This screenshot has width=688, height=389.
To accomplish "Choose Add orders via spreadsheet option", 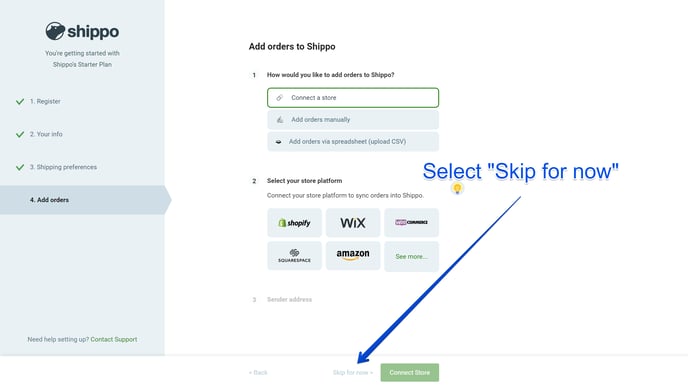I will pos(353,142).
